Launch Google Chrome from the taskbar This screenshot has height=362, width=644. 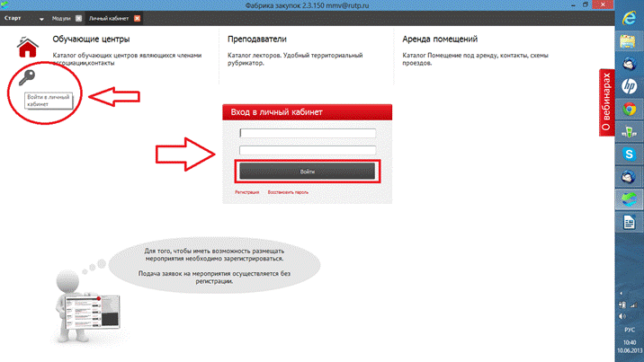pyautogui.click(x=629, y=109)
